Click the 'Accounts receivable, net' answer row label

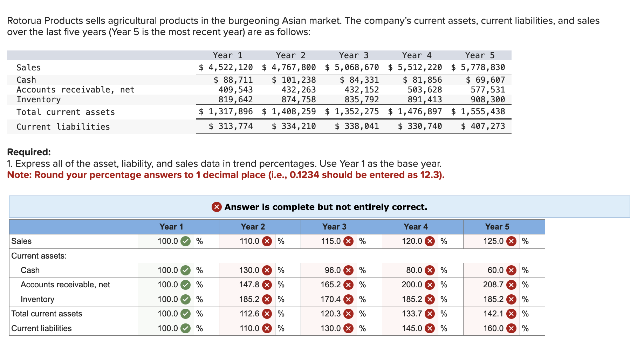point(65,285)
